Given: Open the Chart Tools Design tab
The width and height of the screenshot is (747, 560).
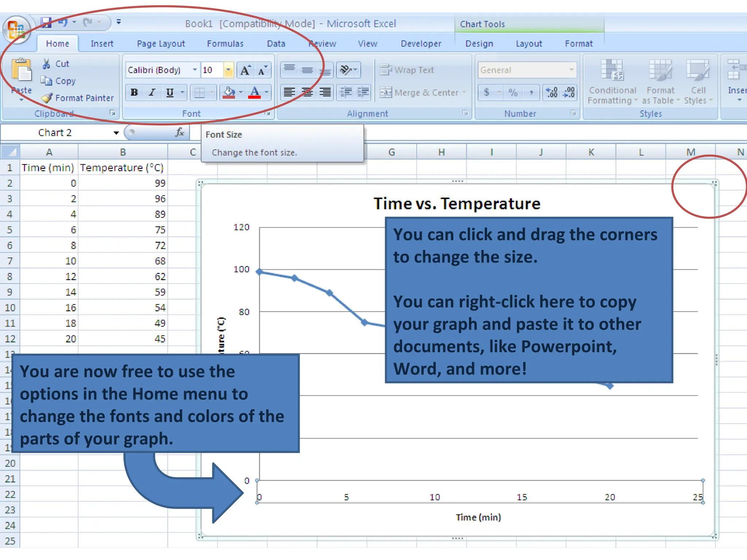Looking at the screenshot, I should click(x=479, y=44).
